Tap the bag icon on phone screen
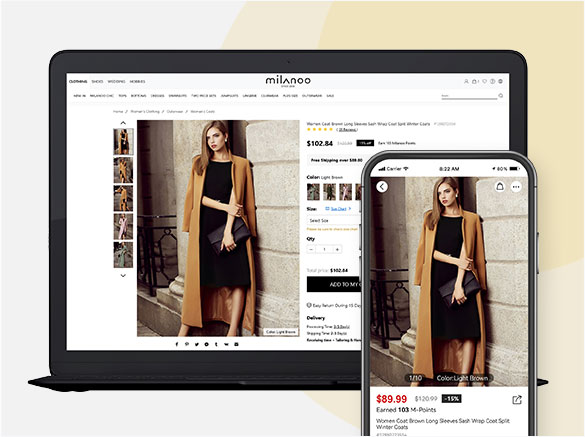 500,186
